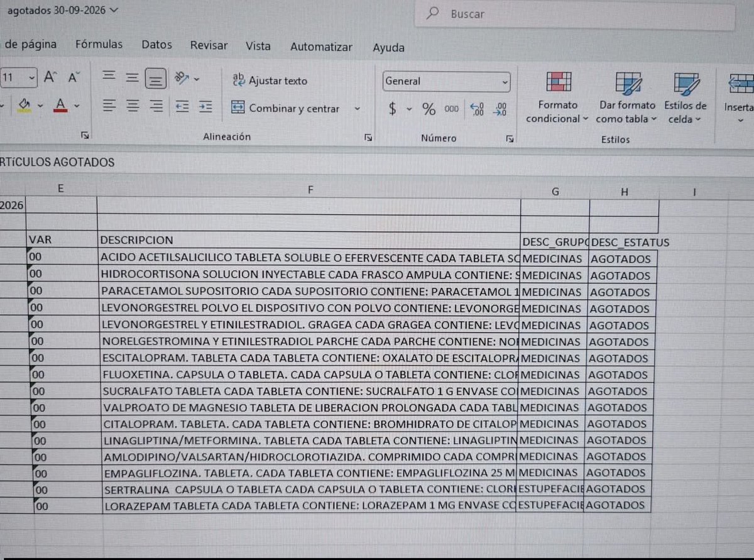The width and height of the screenshot is (754, 560).
Task: Decrease the decimal places
Action: pos(500,109)
